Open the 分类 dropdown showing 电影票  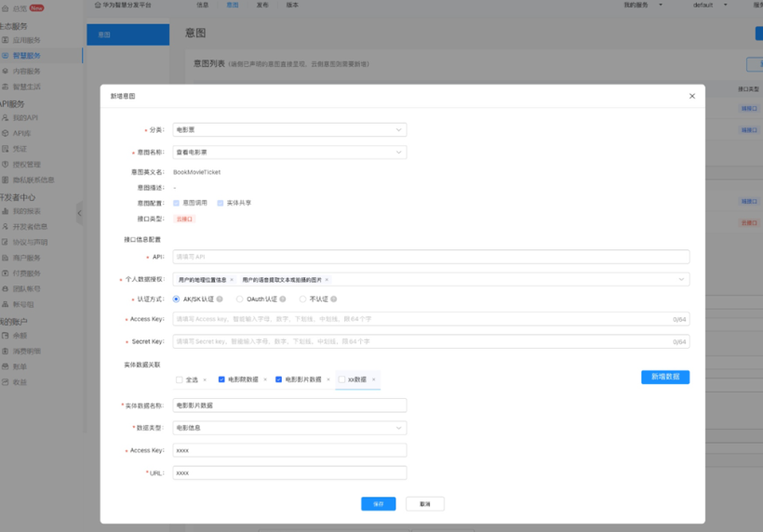pyautogui.click(x=289, y=130)
